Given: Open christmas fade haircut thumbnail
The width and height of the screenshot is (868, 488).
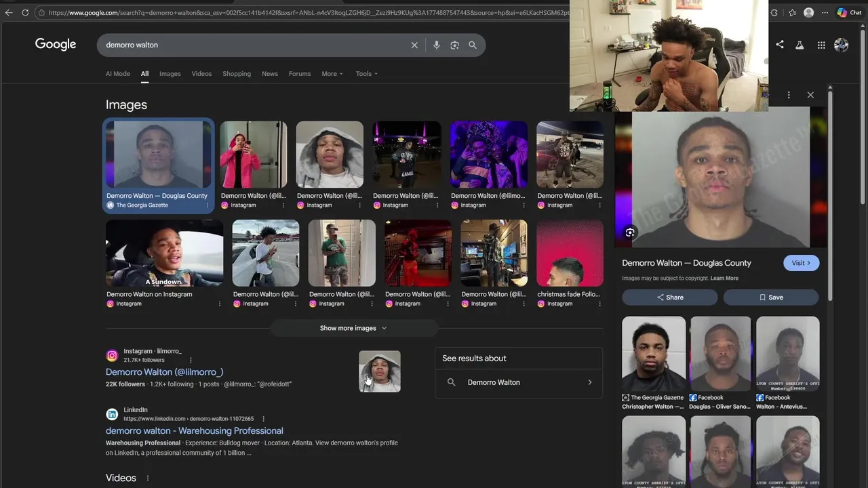Looking at the screenshot, I should click(570, 253).
